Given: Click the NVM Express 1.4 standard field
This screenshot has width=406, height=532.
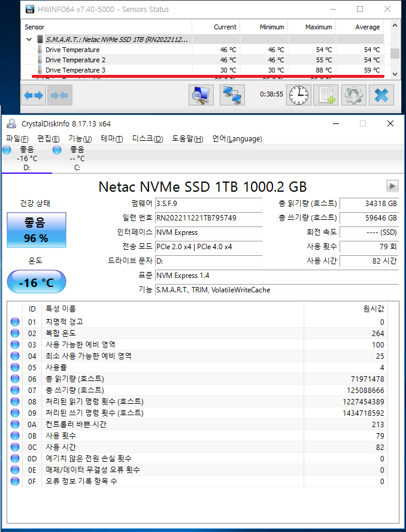Looking at the screenshot, I should [x=277, y=276].
